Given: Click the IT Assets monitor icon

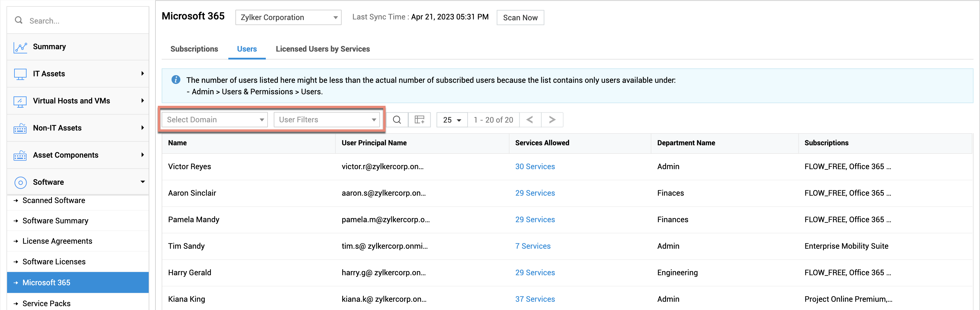Looking at the screenshot, I should pos(20,74).
